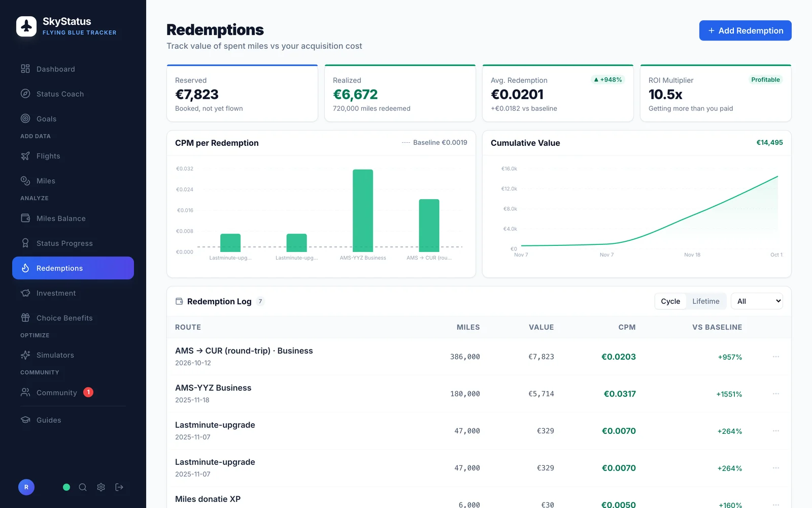Open Dashboard grid icon in sidebar
Screen dimensions: 812x508
click(25, 69)
